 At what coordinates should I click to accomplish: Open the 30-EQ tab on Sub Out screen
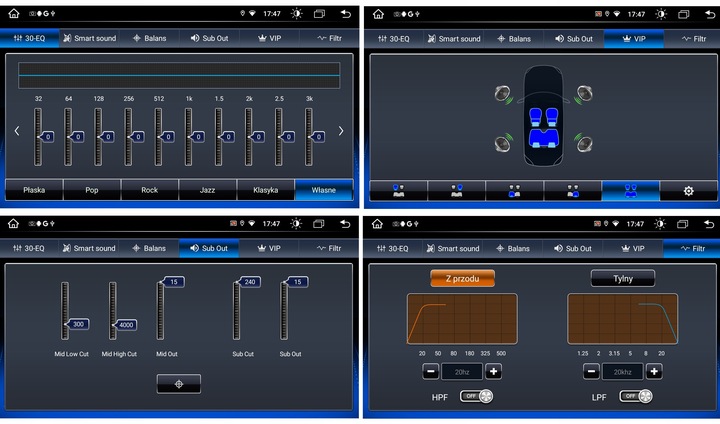coord(29,248)
